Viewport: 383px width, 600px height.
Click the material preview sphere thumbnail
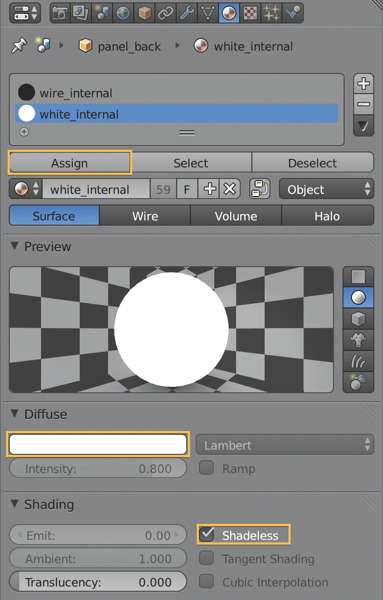[x=171, y=329]
